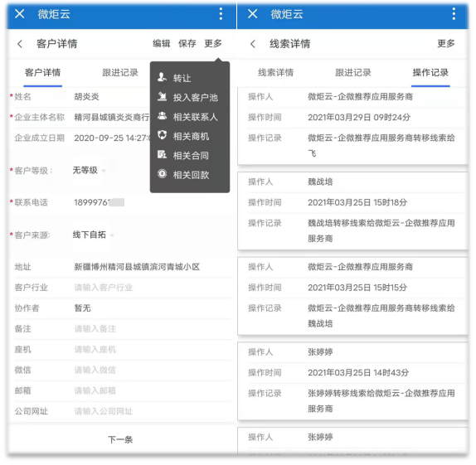The width and height of the screenshot is (476, 465).
Task: Open the three-dot menu in right 微炬云 header
Action: 454,13
